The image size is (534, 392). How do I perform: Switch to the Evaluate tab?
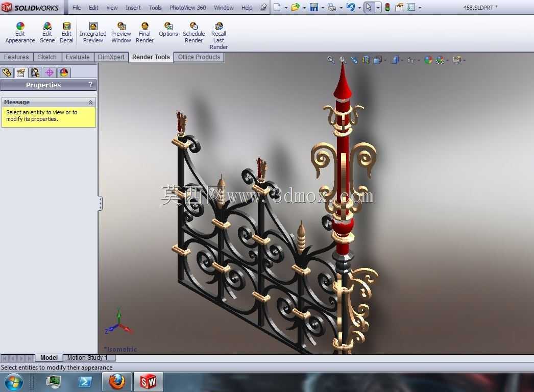(78, 57)
